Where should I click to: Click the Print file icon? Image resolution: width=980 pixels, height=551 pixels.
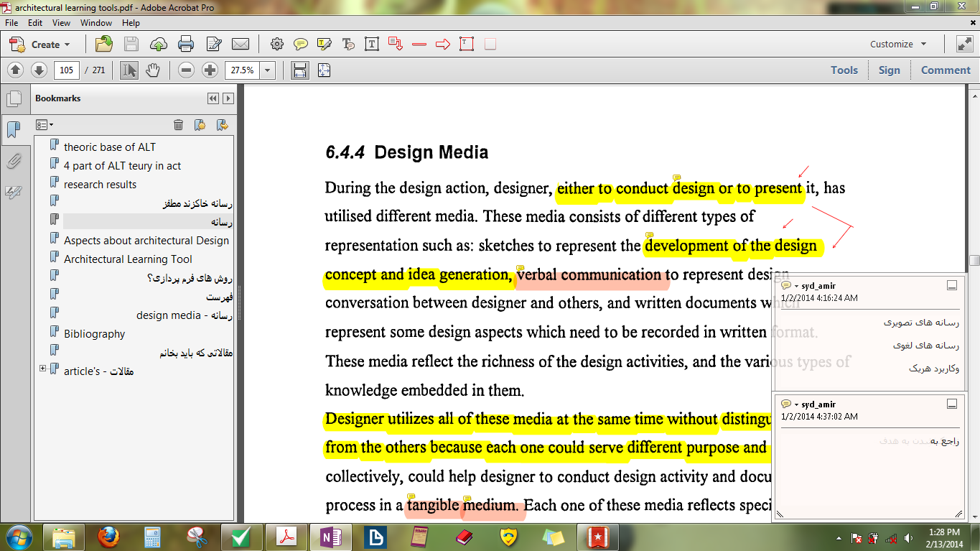coord(186,45)
